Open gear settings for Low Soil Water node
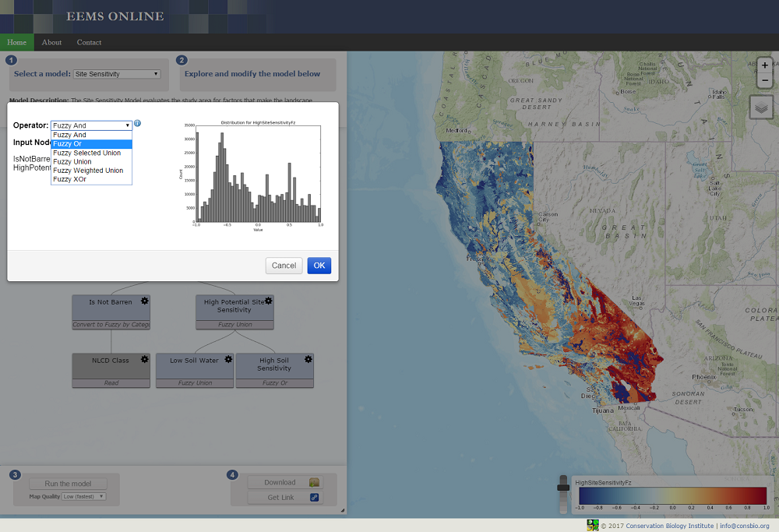Viewport: 779px width, 532px height. [x=228, y=359]
